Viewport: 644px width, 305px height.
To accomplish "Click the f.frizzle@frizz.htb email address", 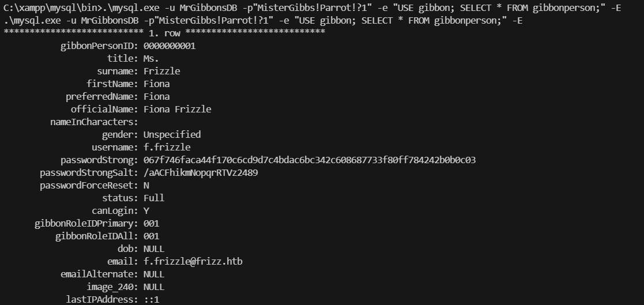I will pyautogui.click(x=193, y=261).
